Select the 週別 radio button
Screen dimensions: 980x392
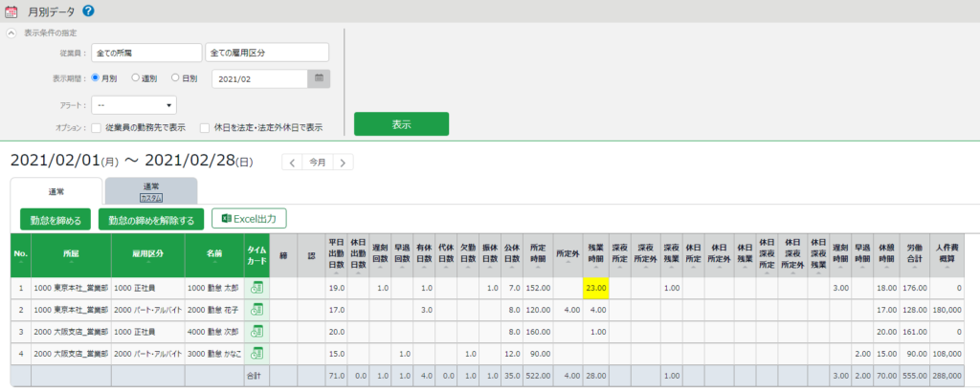[136, 77]
